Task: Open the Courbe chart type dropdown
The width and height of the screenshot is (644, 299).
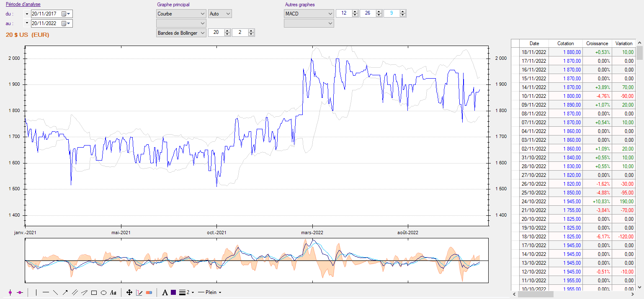Action: (202, 14)
